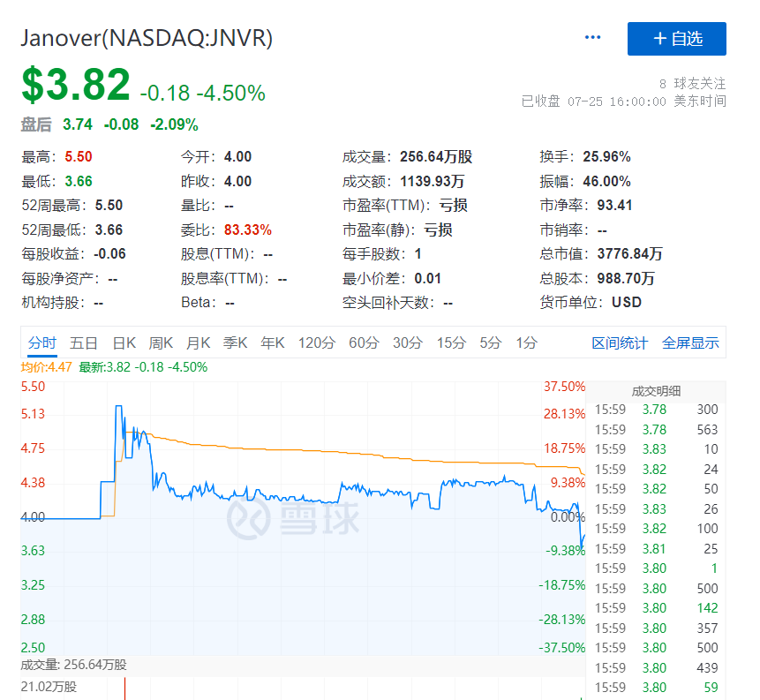Select the 1分 interval tab

pos(526,343)
